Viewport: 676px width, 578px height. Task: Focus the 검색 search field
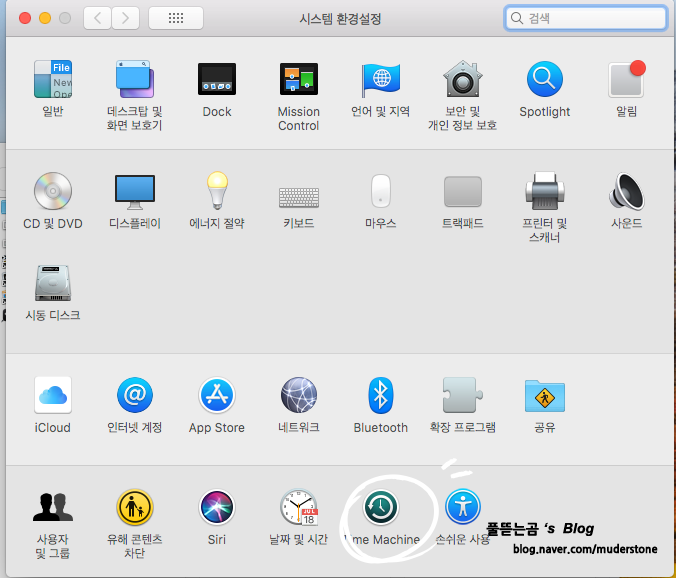[585, 18]
